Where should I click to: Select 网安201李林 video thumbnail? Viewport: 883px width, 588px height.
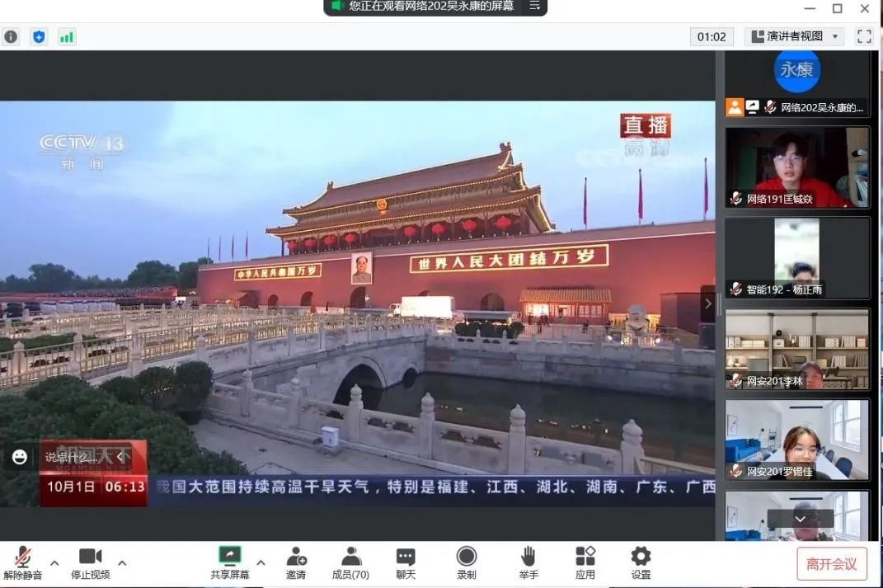796,349
